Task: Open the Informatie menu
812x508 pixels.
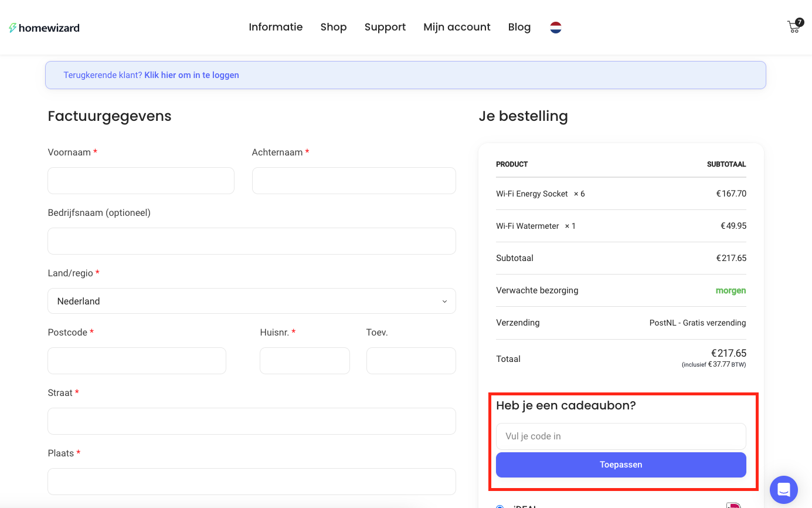Action: pos(276,27)
